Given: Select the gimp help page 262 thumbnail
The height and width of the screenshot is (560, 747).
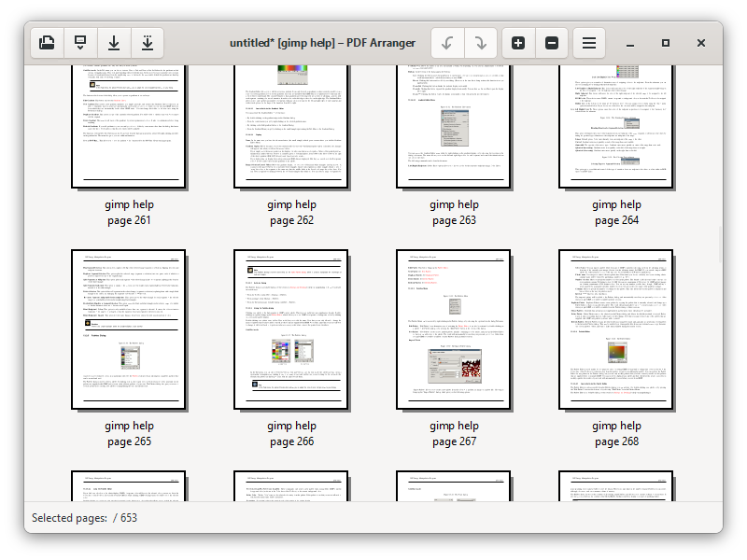Looking at the screenshot, I should pos(292,126).
